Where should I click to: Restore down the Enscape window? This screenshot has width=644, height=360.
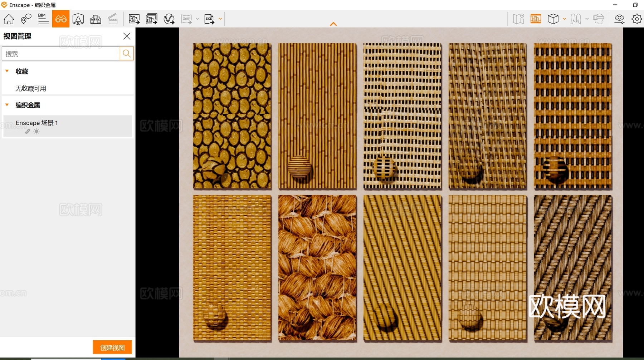click(635, 5)
